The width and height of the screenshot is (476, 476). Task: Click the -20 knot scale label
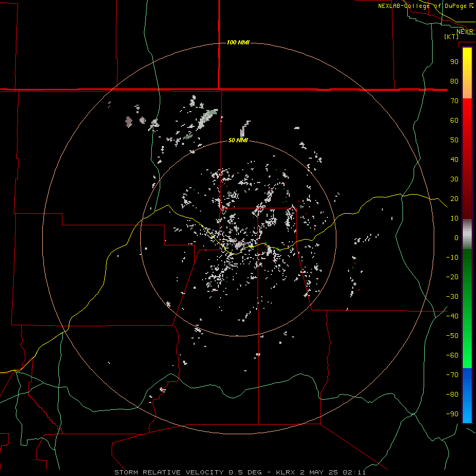click(x=452, y=277)
